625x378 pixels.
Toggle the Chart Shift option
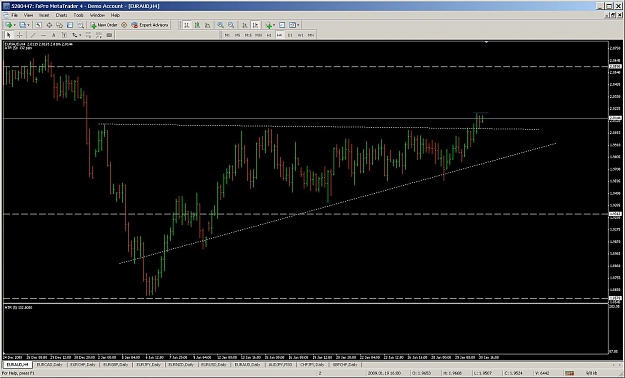[256, 25]
